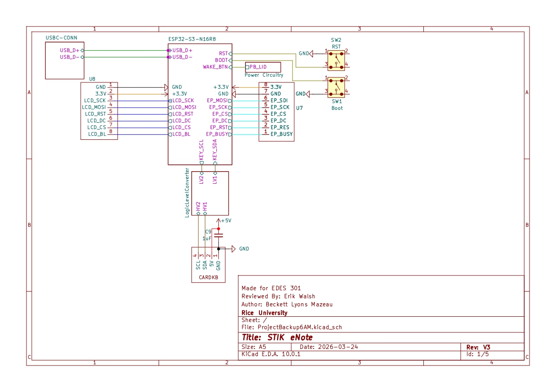Click the HV1 pin on LogicLevelConverter

click(205, 207)
